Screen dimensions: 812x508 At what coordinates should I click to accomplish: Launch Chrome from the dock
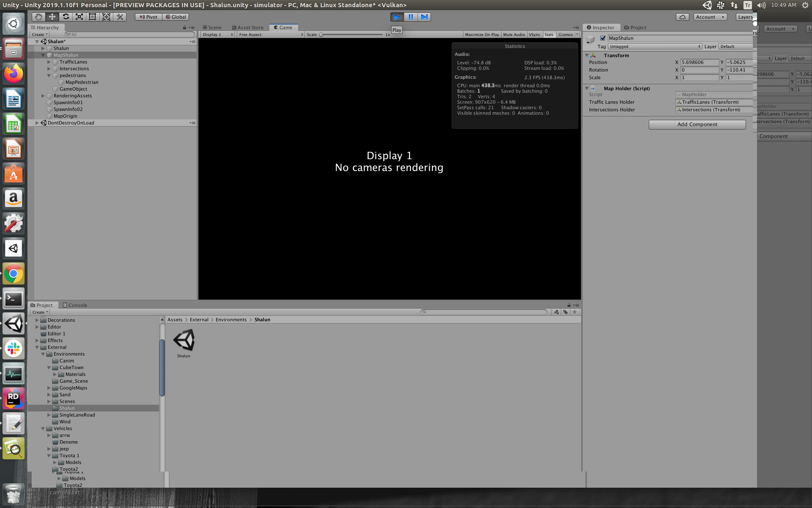(x=14, y=273)
